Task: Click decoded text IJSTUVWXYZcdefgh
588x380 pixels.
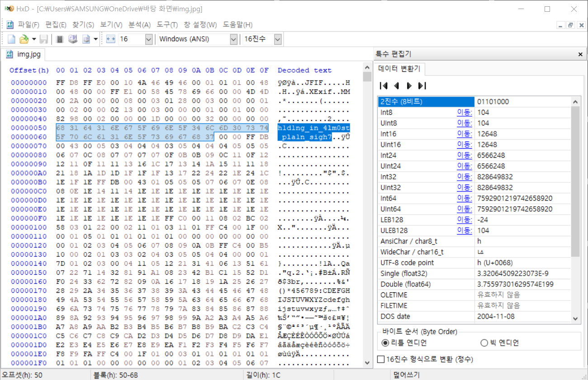Action: point(314,300)
